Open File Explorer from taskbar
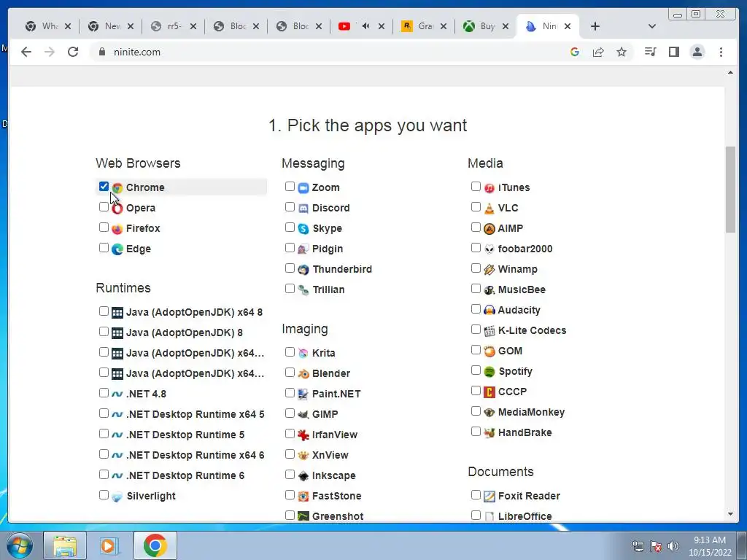Screen dimensions: 747x560 coord(65,545)
